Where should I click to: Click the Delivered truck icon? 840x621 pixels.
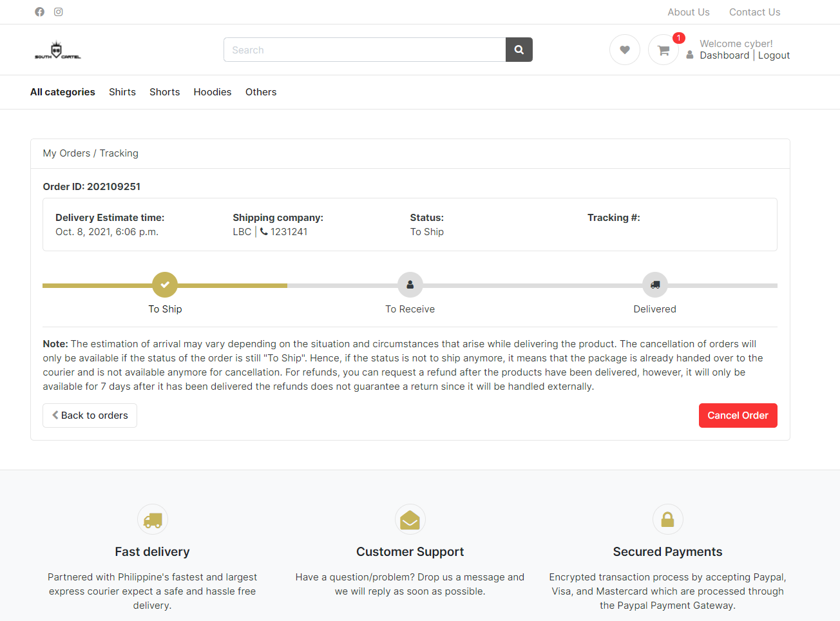click(654, 285)
